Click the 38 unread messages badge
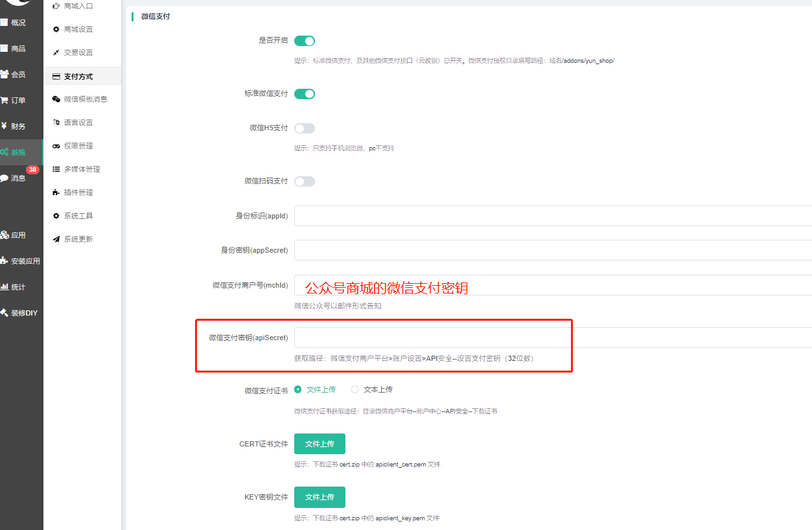This screenshot has width=812, height=530. (x=32, y=170)
